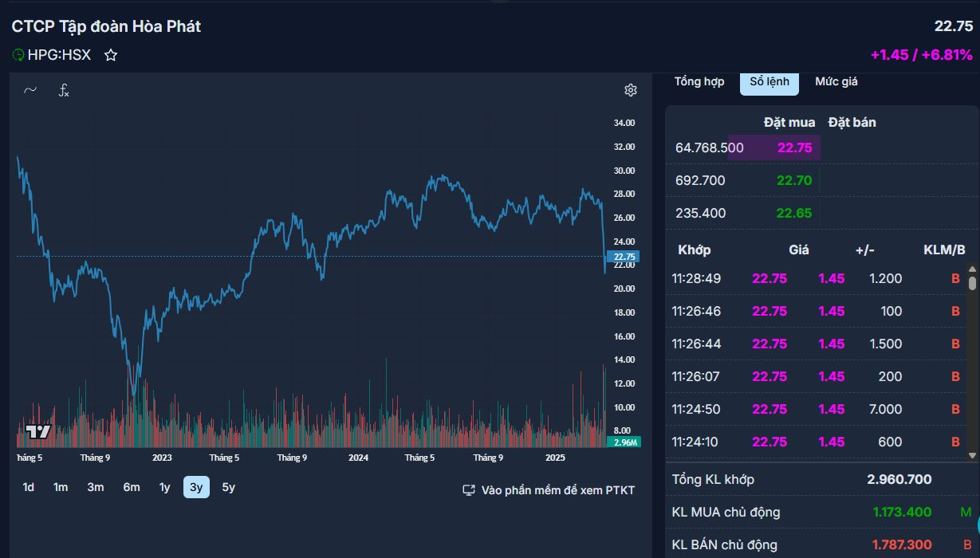Viewport: 980px width, 558px height.
Task: Switch to the Tổng hợp tab
Action: coord(699,81)
